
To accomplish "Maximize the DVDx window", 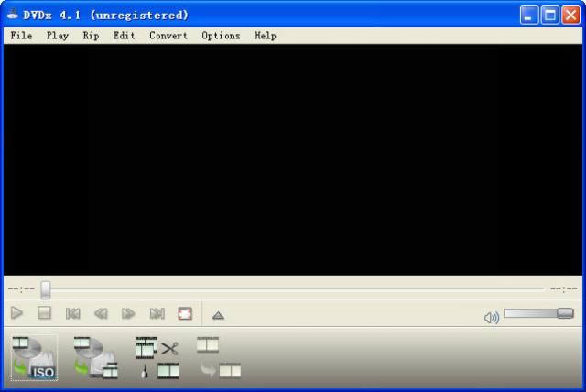I will [549, 16].
